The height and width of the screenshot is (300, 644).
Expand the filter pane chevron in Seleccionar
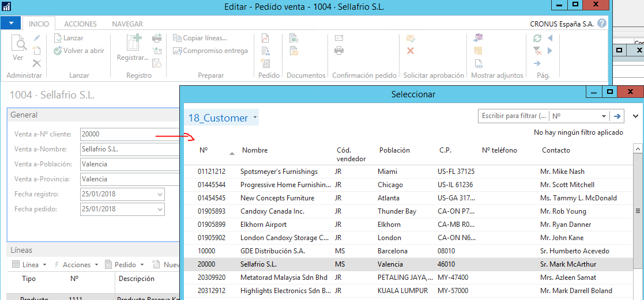pos(636,116)
